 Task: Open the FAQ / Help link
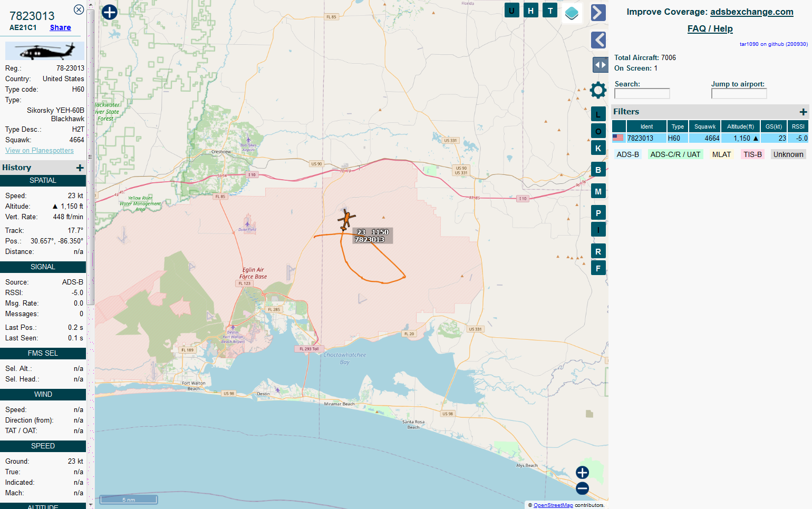[710, 28]
